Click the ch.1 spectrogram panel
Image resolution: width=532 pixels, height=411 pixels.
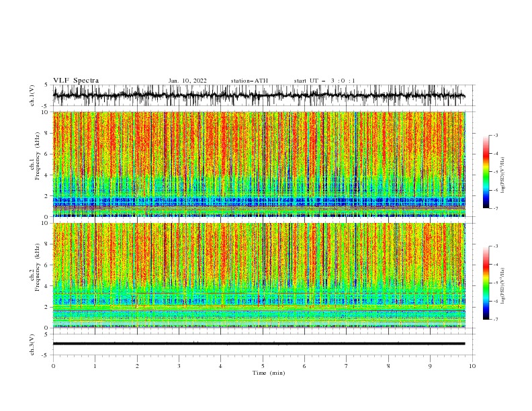pos(259,164)
